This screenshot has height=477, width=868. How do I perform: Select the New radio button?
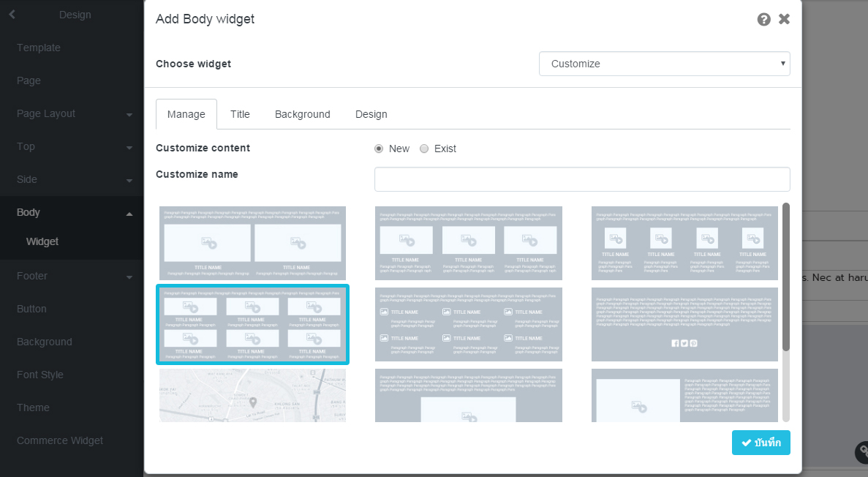(x=379, y=149)
